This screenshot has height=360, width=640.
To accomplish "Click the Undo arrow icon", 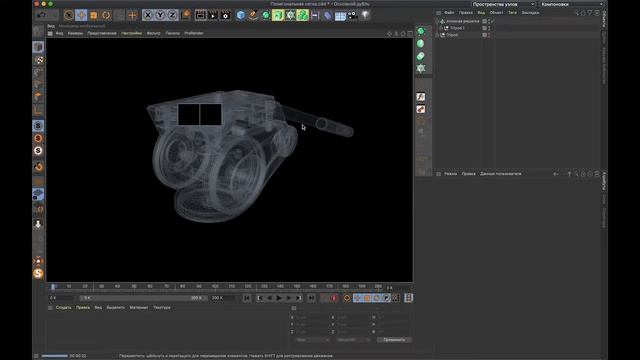I will pos(42,16).
